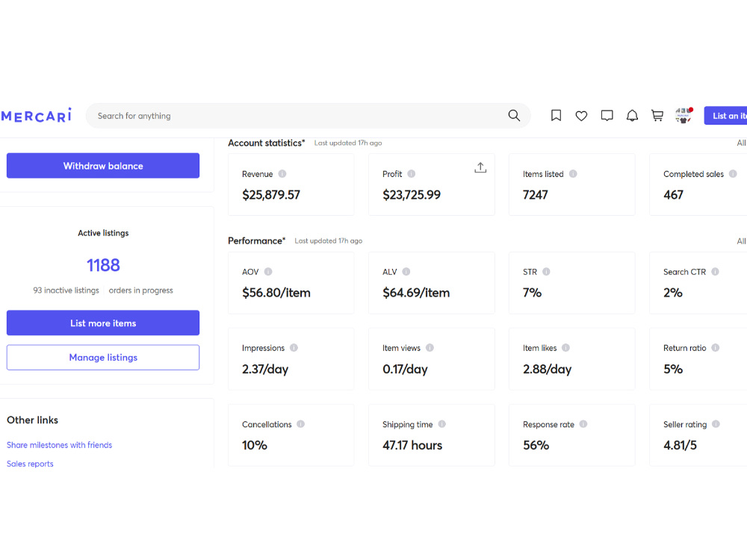747x560 pixels.
Task: Click the search magnifier icon
Action: click(514, 116)
